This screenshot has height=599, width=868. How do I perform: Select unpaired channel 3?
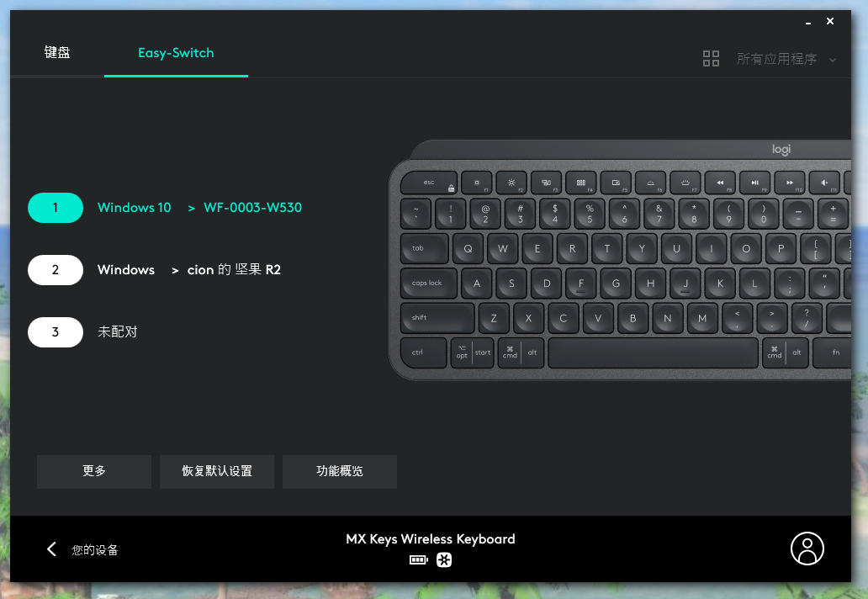(x=56, y=332)
